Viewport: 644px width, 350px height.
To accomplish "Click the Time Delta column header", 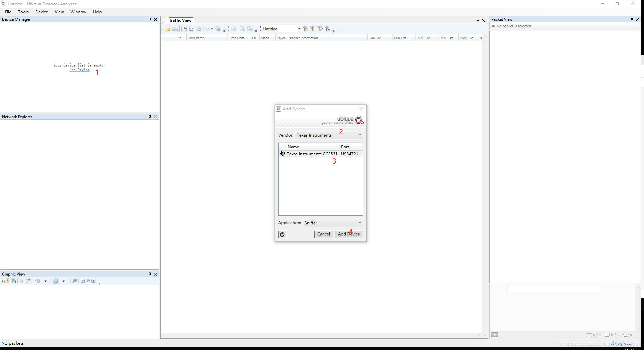I will pos(238,38).
